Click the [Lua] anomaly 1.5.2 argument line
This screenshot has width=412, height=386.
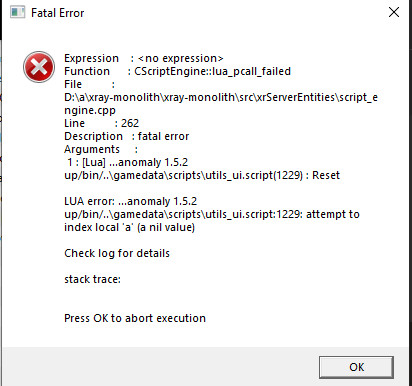(x=127, y=162)
